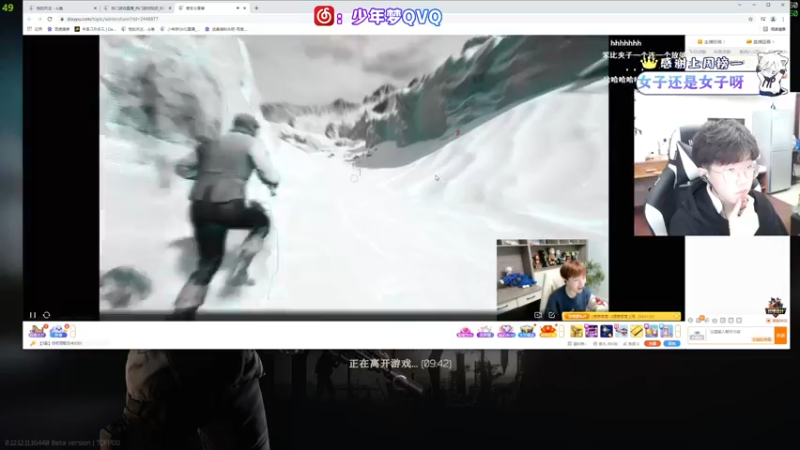Open the first gift activity icon at left

coord(37,332)
